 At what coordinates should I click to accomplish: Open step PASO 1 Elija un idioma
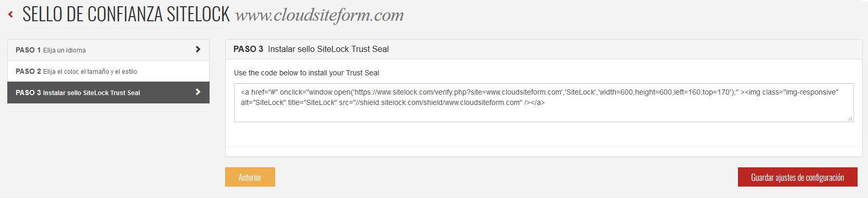108,50
